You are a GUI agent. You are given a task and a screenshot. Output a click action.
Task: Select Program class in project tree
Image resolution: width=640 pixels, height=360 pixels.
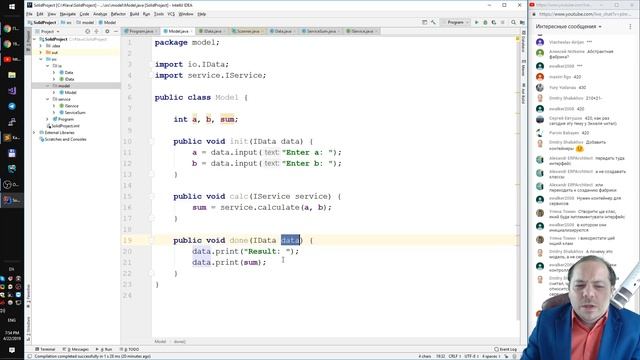(x=63, y=119)
